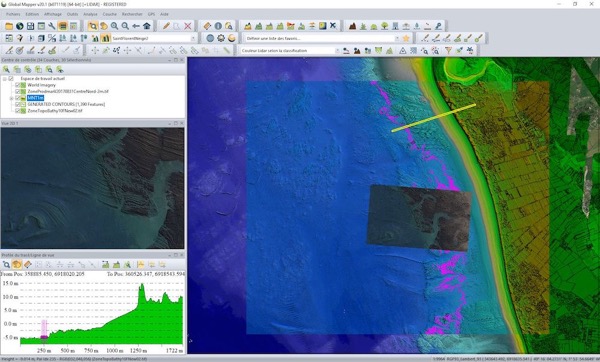Open the Analyse menu

pos(90,14)
